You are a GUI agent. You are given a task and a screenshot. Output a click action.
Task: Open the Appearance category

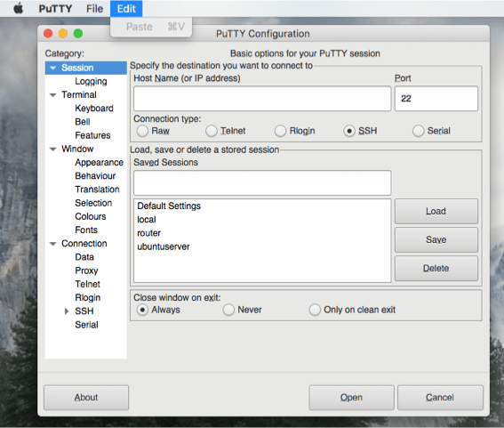tap(99, 163)
